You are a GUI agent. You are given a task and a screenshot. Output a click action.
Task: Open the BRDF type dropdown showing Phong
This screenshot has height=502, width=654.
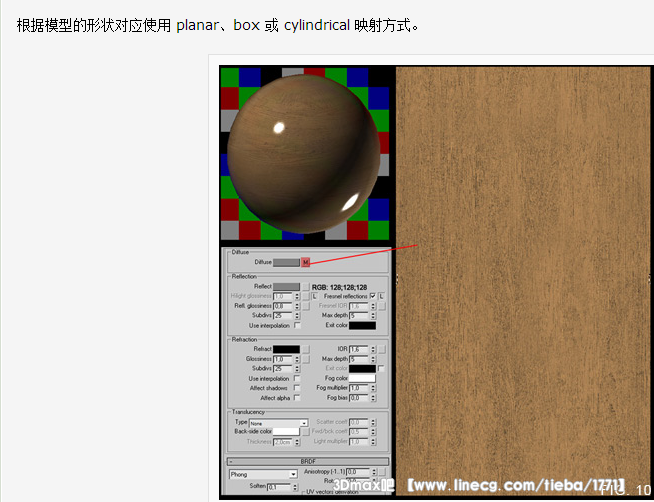[x=263, y=474]
